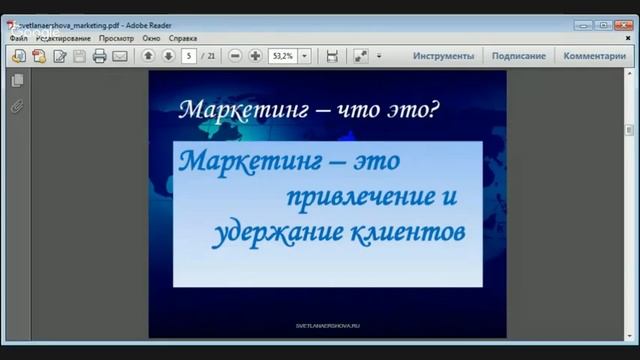Click the fit width scrolling icon
Viewport: 640px width, 360px height.
click(x=332, y=56)
